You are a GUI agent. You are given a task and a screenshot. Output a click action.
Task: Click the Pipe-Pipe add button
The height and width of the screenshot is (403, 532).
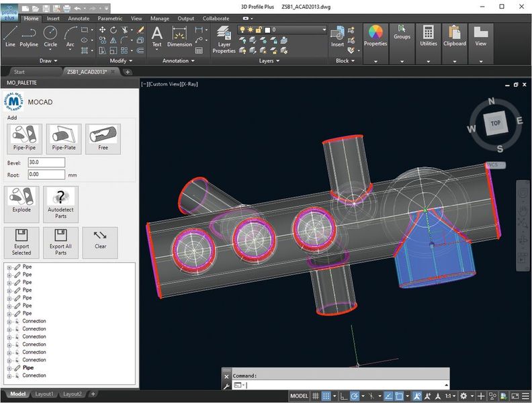[24, 139]
